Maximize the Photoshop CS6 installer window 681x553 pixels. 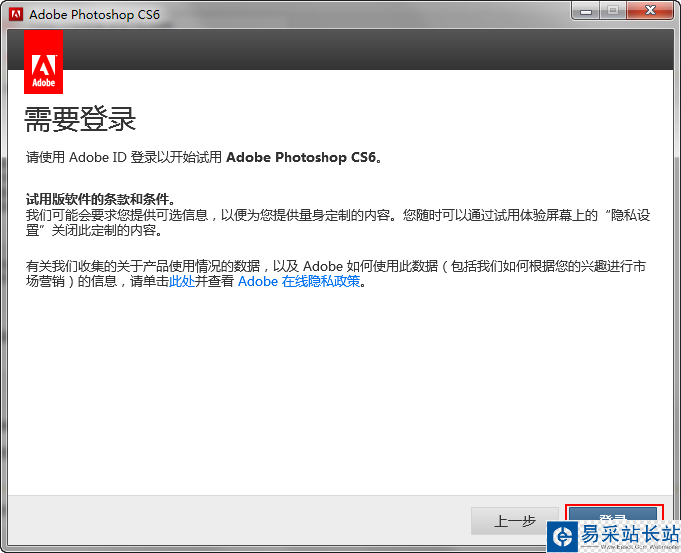click(613, 10)
